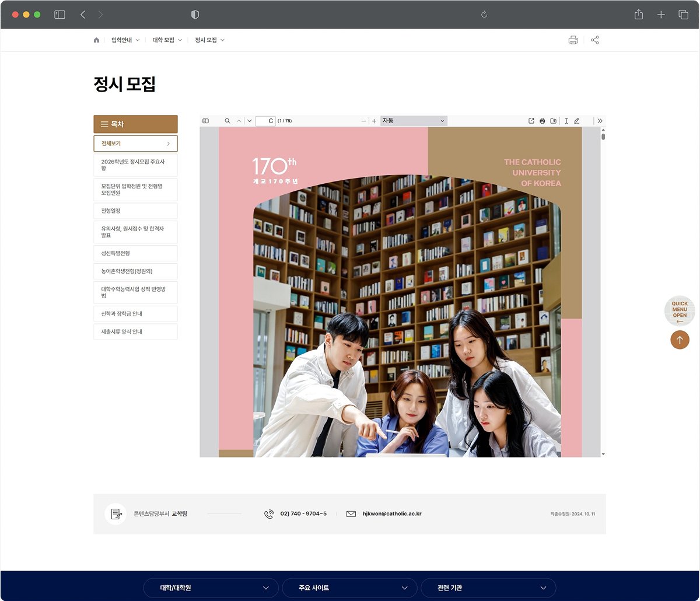The image size is (700, 601).
Task: Expand the 대학/대학원 footer dropdown
Action: click(x=211, y=588)
